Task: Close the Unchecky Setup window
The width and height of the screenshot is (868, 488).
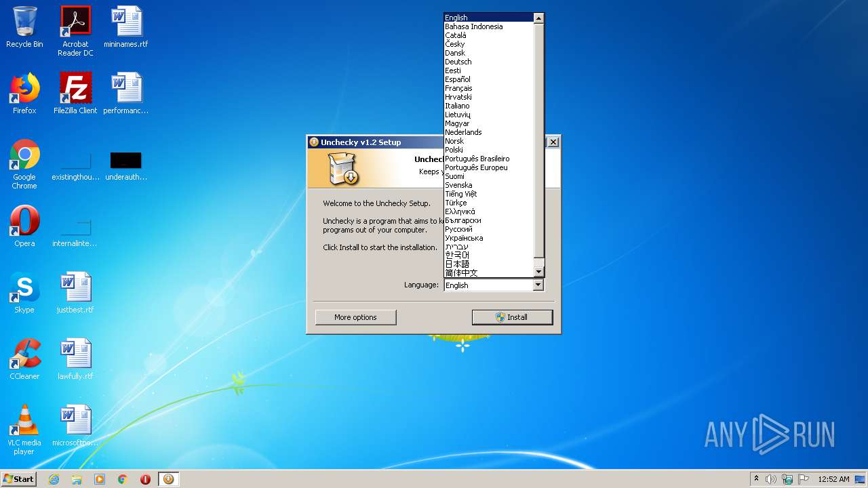Action: coord(553,142)
